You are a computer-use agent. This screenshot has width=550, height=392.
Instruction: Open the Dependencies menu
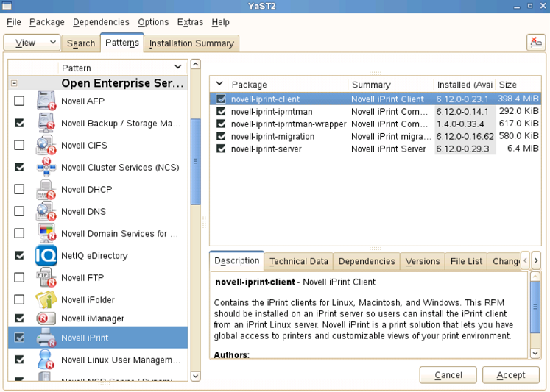[101, 22]
